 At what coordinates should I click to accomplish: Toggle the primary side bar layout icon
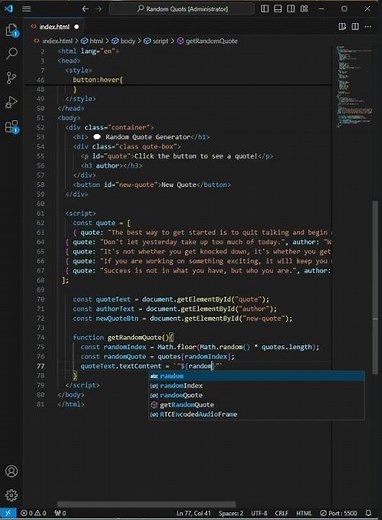(265, 9)
